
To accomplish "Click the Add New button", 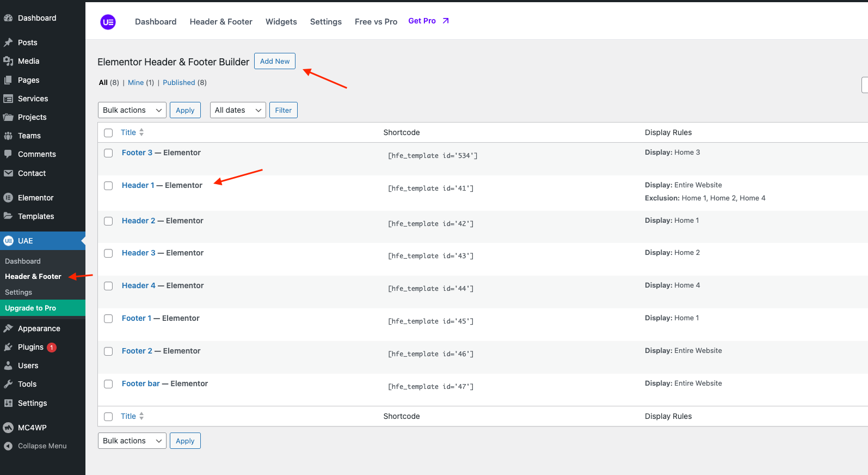I will click(274, 61).
